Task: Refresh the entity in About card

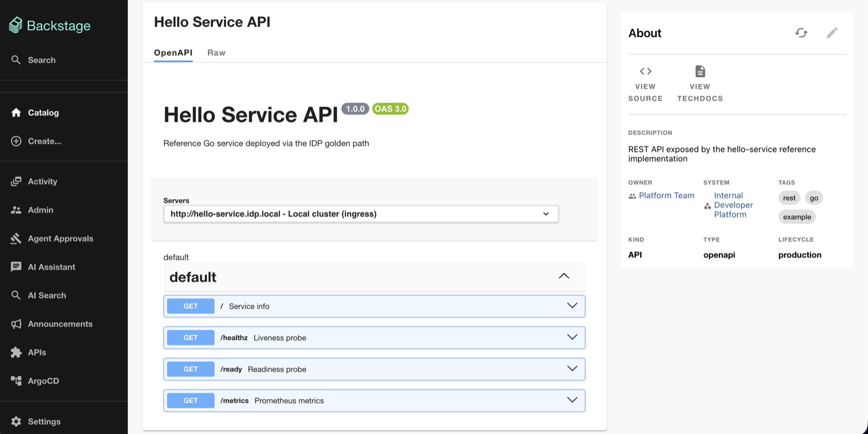Action: [801, 33]
